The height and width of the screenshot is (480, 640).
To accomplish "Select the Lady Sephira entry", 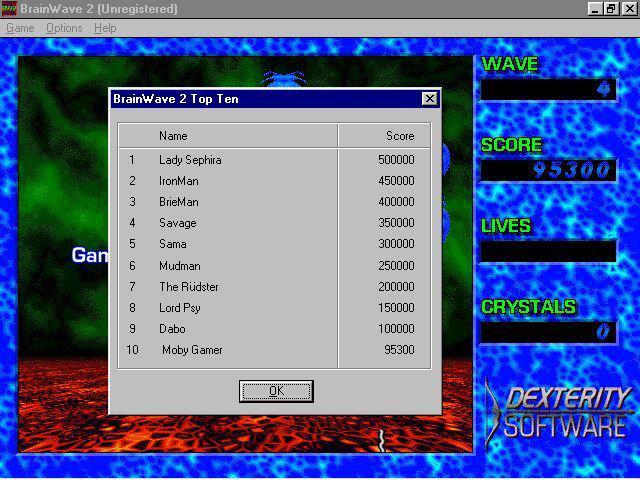I will pos(190,160).
